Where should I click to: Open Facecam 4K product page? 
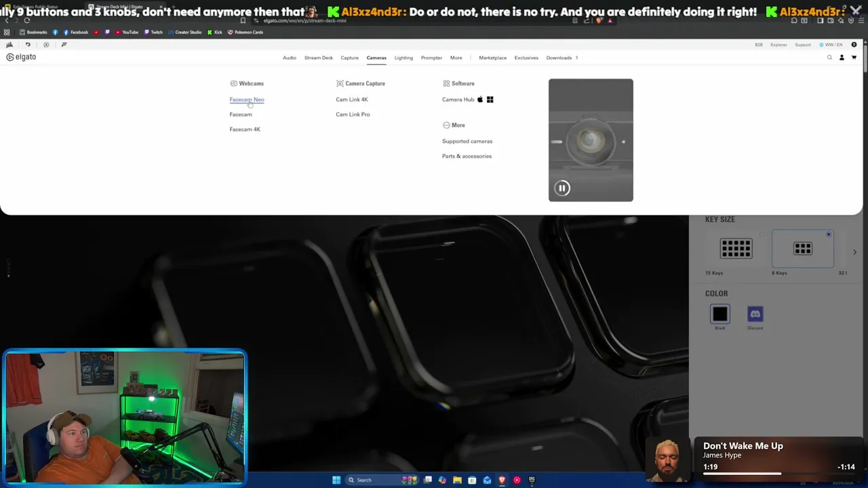pyautogui.click(x=245, y=129)
